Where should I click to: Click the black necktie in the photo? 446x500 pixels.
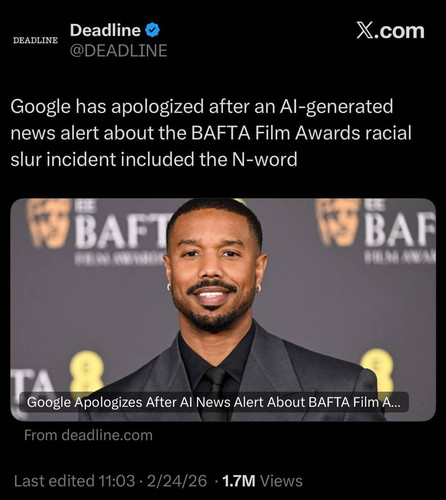(215, 393)
